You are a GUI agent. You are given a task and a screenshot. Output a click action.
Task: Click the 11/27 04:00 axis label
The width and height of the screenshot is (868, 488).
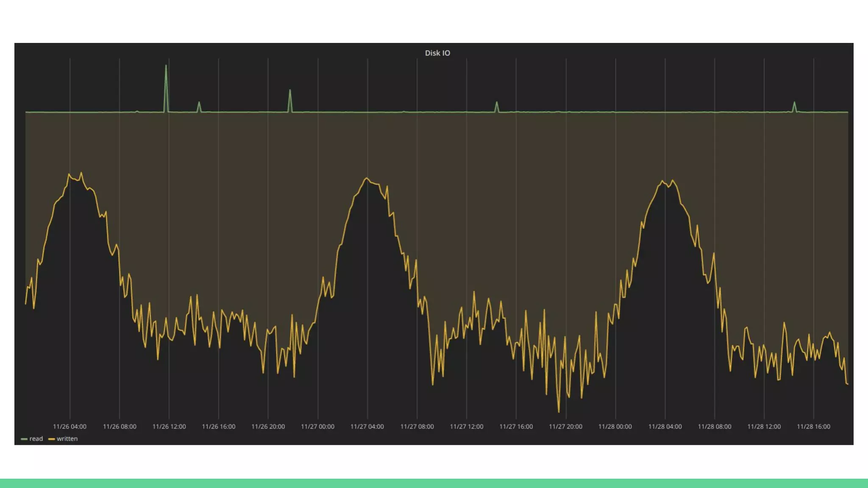367,427
